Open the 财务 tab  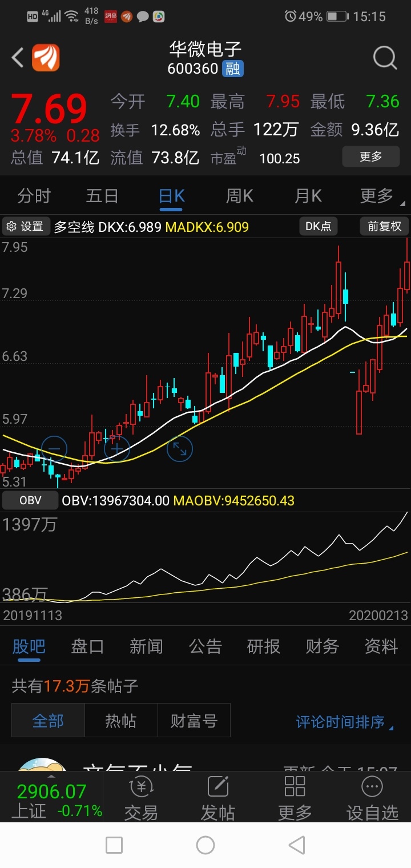click(x=323, y=646)
